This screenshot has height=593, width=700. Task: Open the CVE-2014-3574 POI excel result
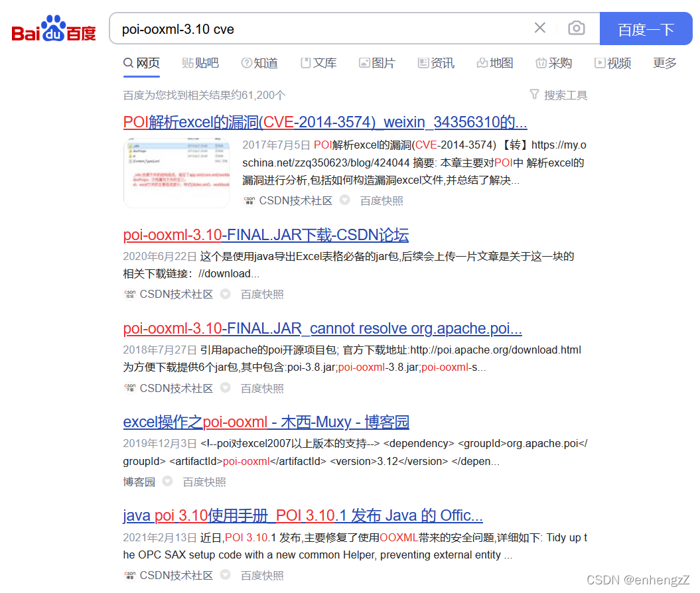click(325, 122)
